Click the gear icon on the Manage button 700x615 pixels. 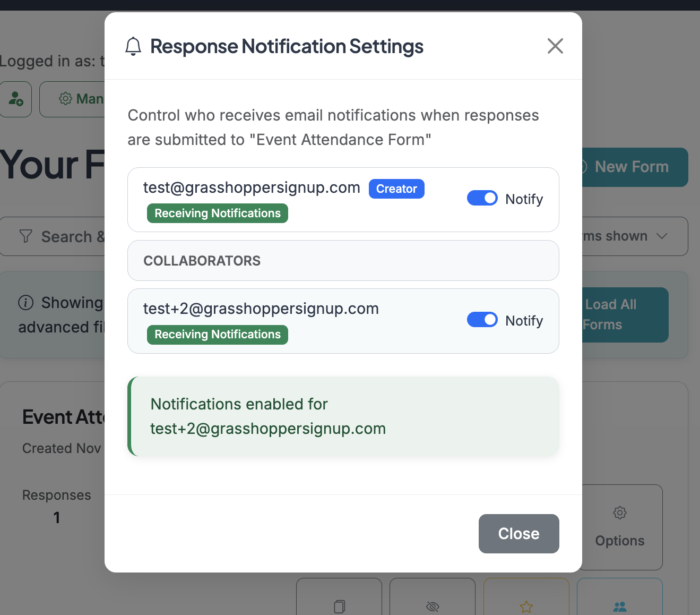pyautogui.click(x=65, y=99)
